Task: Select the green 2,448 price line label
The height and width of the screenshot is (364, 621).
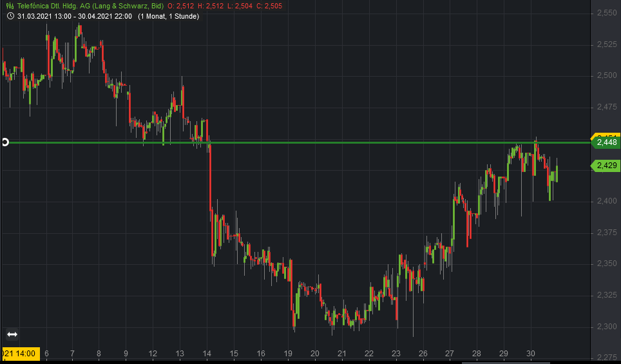Action: point(606,142)
